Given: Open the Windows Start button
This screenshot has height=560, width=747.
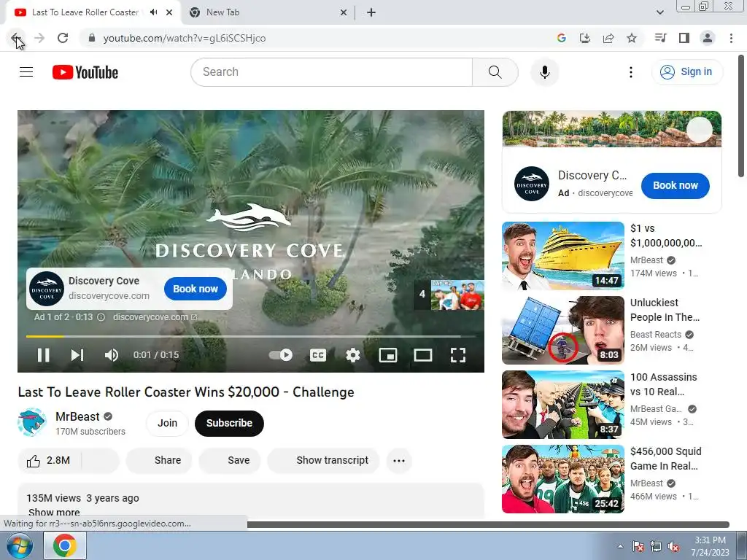Looking at the screenshot, I should 19,545.
